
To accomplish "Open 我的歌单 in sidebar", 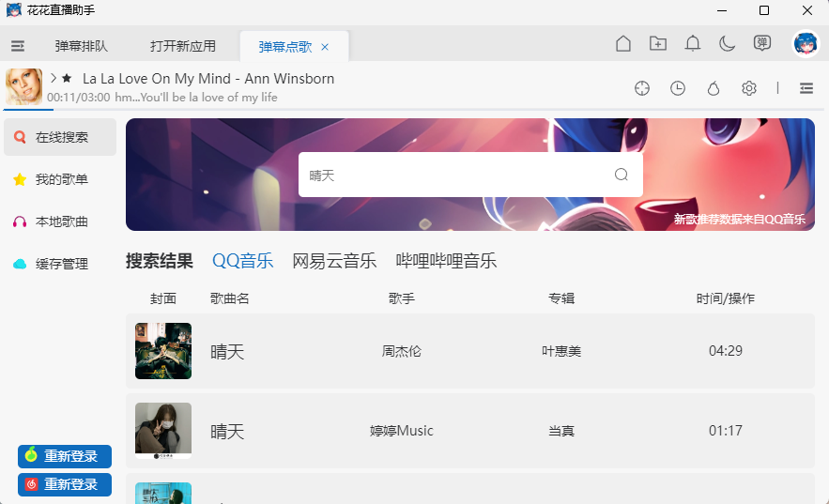I will [x=60, y=179].
